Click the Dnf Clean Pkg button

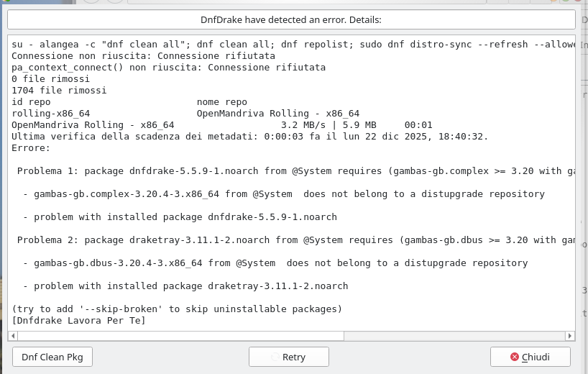click(x=52, y=357)
